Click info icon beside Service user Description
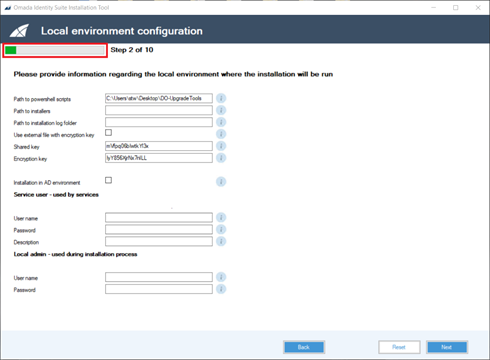This screenshot has width=490, height=360. (221, 241)
